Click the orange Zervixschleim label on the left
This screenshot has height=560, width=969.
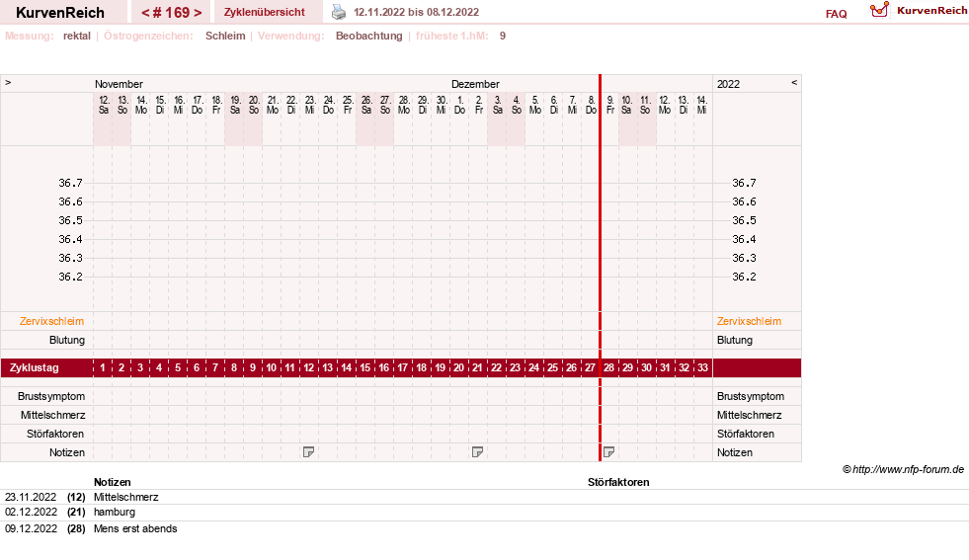(x=51, y=321)
